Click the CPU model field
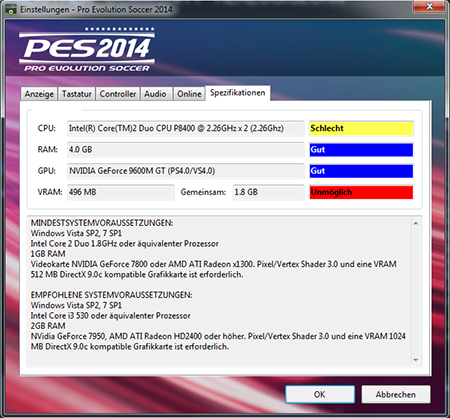 click(185, 128)
